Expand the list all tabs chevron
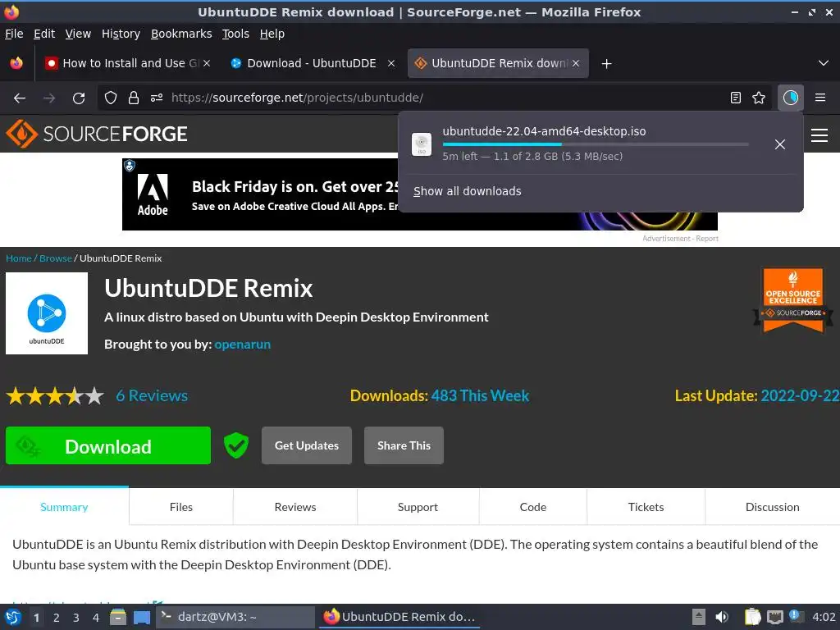This screenshot has width=840, height=630. click(824, 63)
